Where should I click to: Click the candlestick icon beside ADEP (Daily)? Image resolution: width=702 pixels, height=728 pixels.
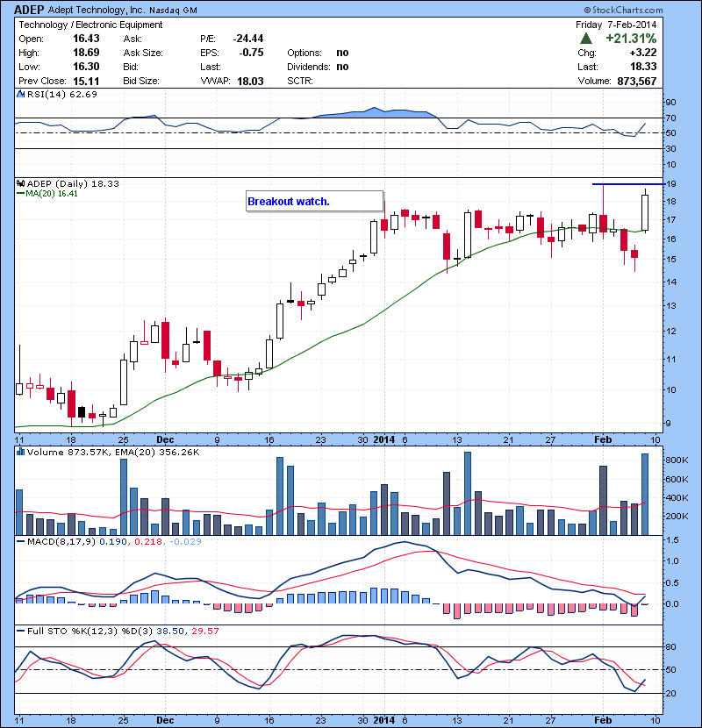click(x=20, y=183)
